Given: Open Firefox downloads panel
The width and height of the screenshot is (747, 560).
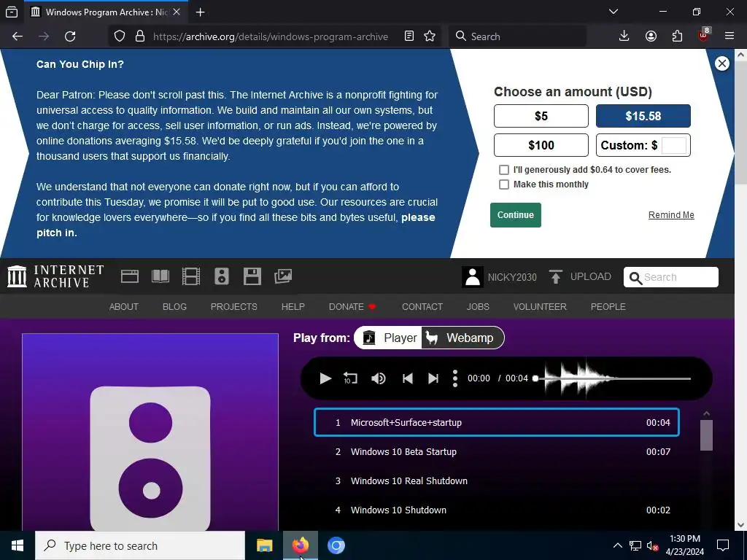Looking at the screenshot, I should coord(624,36).
